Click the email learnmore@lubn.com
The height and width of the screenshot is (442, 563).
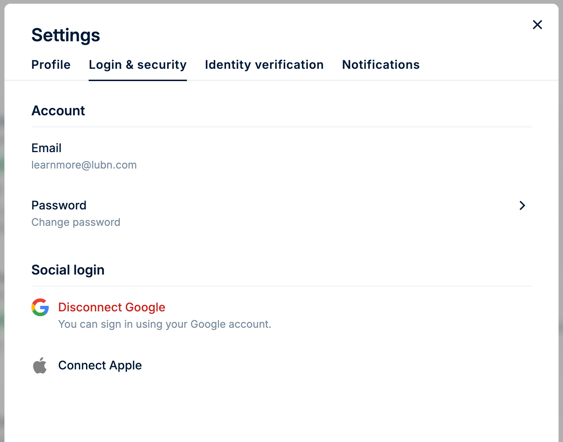[x=84, y=165]
